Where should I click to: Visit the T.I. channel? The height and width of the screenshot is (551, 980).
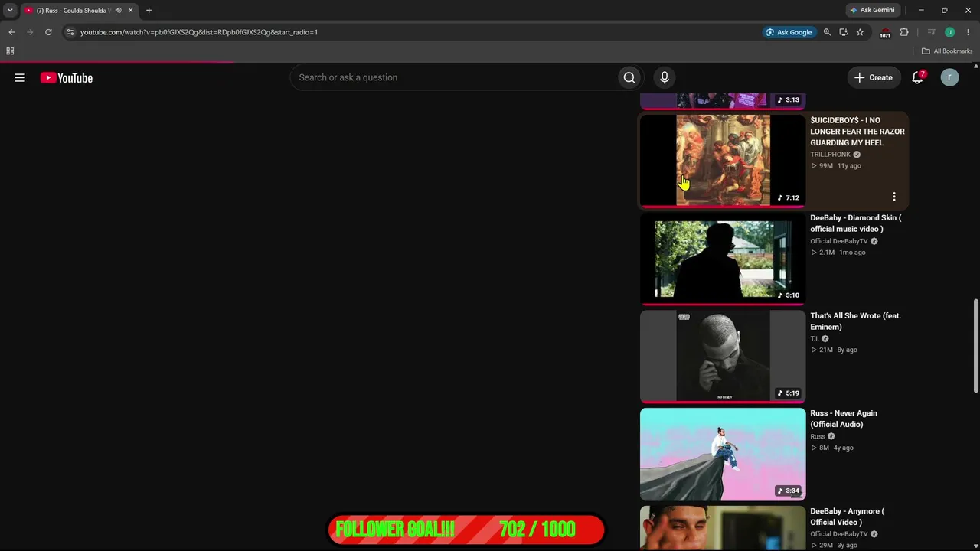point(815,339)
